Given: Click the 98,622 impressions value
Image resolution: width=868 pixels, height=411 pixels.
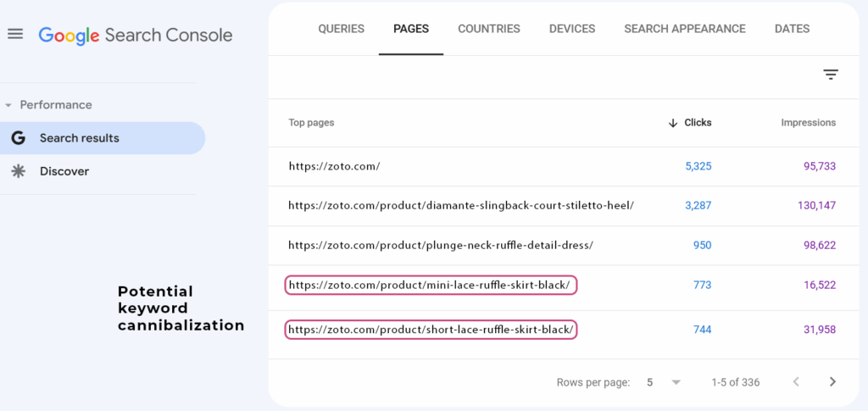Looking at the screenshot, I should tap(820, 245).
